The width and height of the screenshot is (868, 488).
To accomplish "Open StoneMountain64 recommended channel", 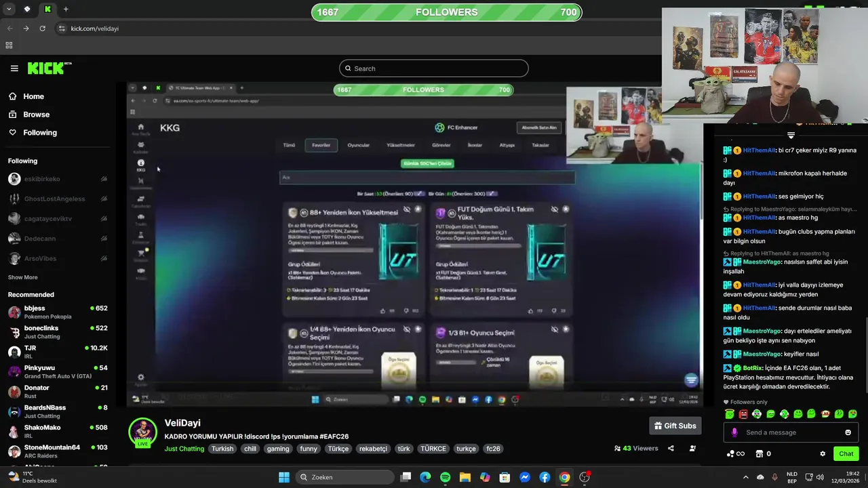I will click(58, 451).
